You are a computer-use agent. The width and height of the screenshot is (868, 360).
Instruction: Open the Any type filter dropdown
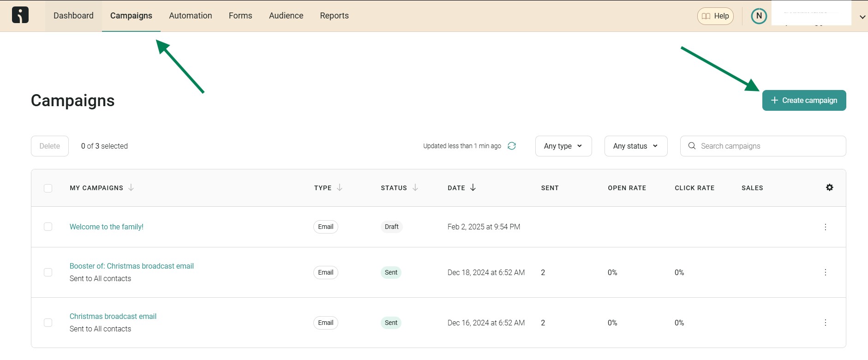pyautogui.click(x=563, y=146)
